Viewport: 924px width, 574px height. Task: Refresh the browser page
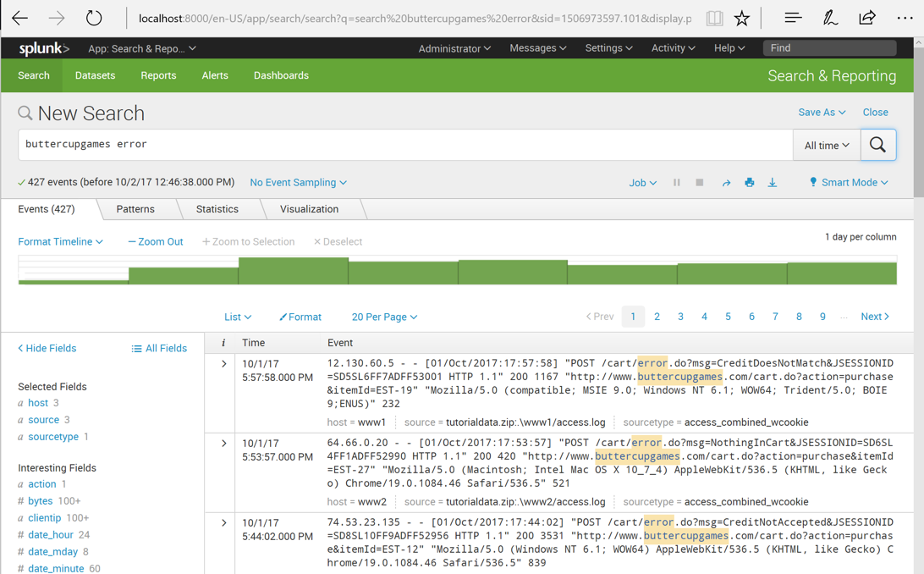pos(94,18)
